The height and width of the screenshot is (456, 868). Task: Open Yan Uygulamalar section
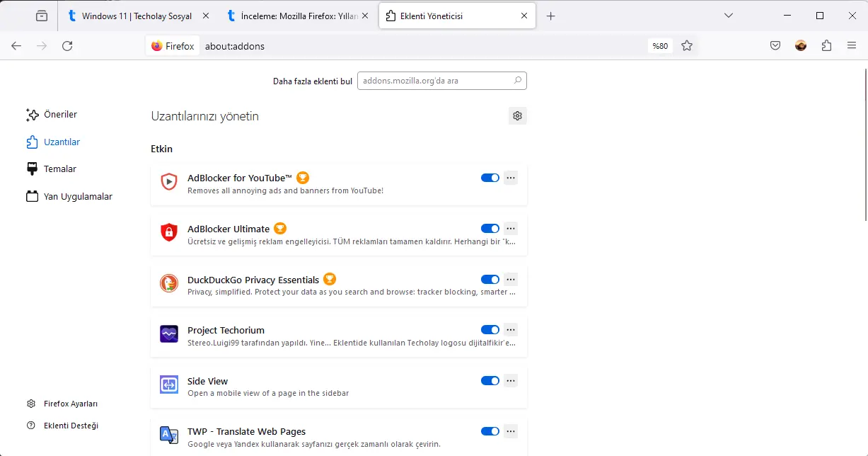click(69, 197)
